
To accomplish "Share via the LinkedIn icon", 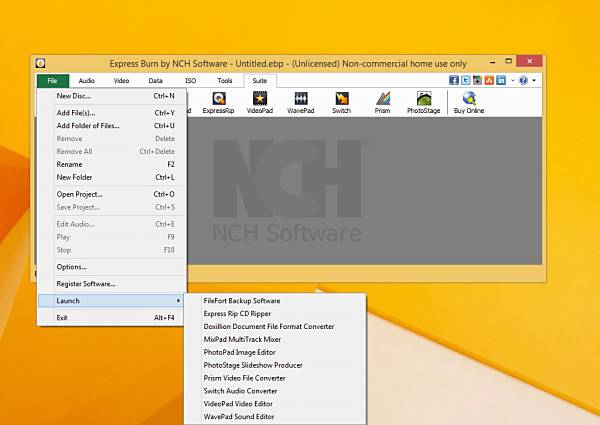I will (501, 80).
